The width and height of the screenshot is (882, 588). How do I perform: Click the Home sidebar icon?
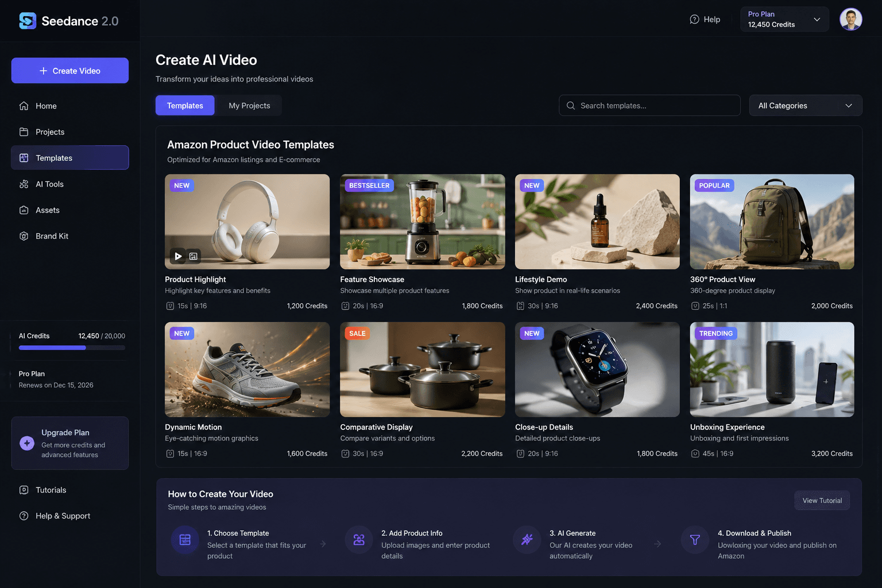pos(24,106)
